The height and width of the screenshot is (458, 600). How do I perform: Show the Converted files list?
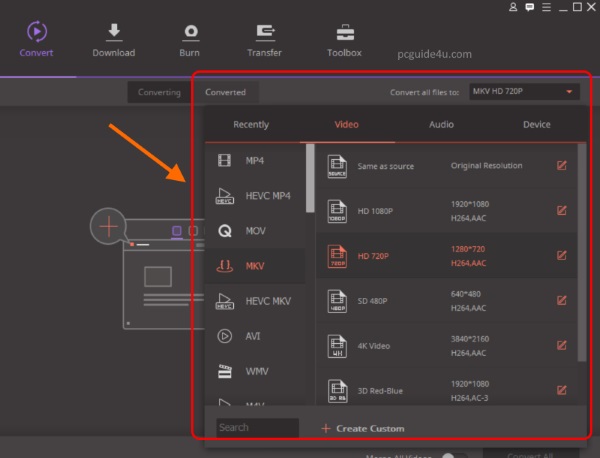point(225,92)
